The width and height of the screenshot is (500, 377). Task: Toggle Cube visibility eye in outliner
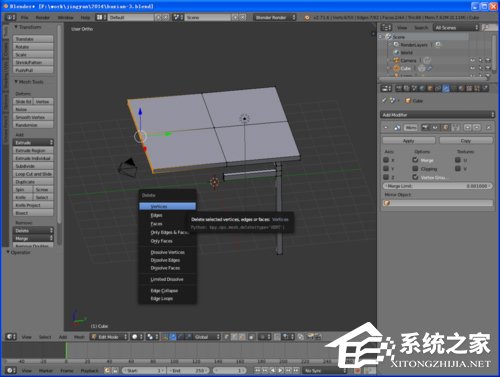(472, 68)
